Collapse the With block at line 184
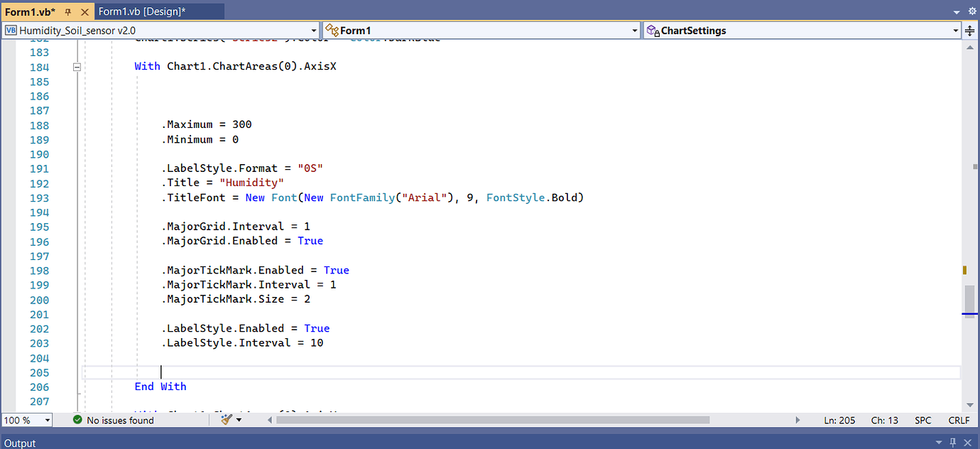Screen dimensions: 980x449 point(77,66)
